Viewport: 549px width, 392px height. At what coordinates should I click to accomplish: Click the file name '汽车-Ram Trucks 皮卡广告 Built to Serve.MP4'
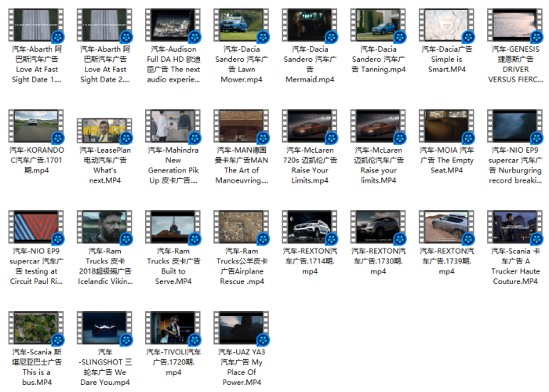(x=173, y=267)
